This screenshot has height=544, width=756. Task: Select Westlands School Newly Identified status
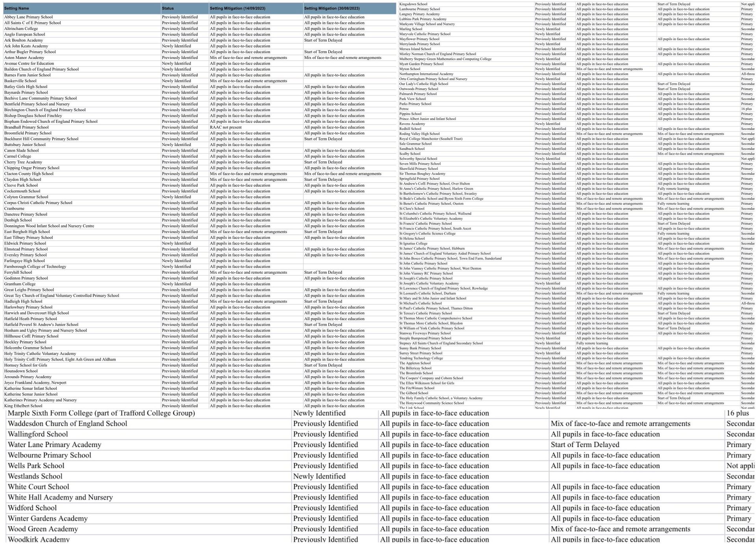tap(319, 476)
